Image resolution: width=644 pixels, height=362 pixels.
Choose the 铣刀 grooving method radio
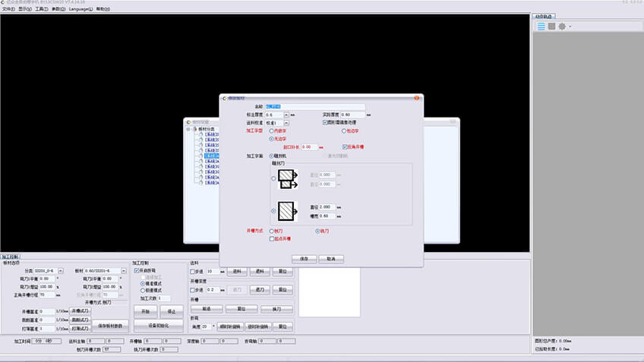click(317, 231)
